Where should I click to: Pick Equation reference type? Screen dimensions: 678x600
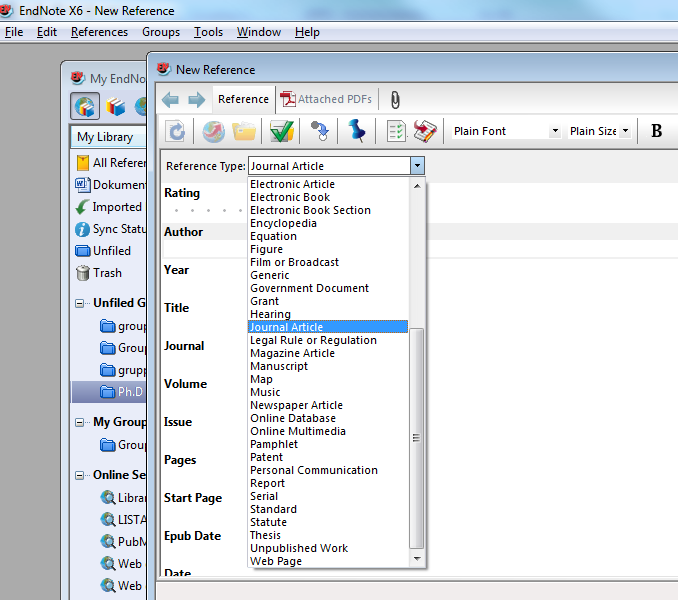328,236
